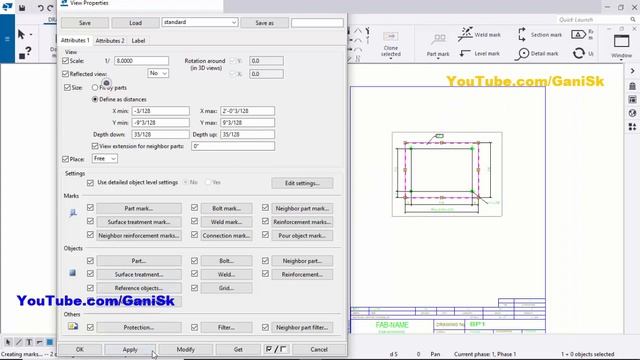Open the blue hamburger file menu
Image resolution: width=640 pixels, height=360 pixels.
pos(7,39)
